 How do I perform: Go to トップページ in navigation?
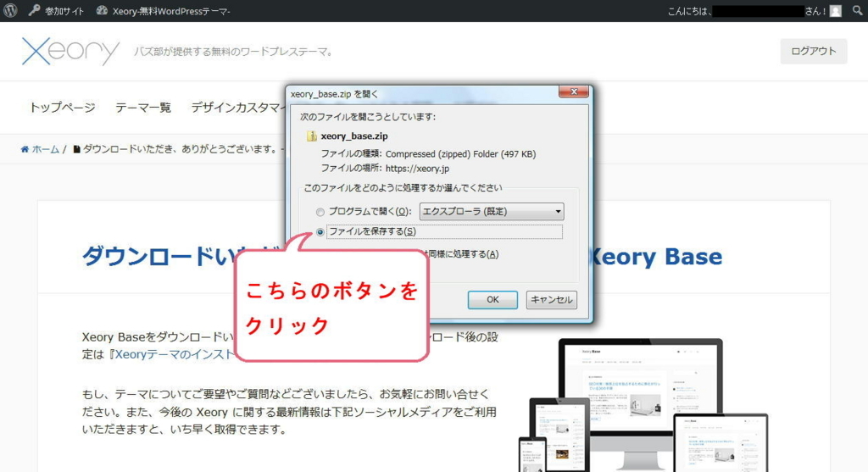point(62,108)
